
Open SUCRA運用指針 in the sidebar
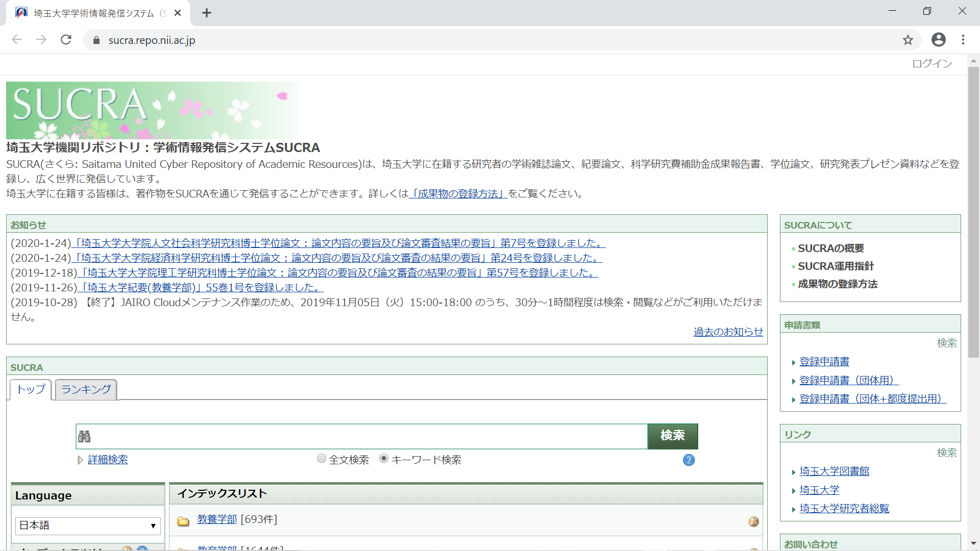(836, 266)
